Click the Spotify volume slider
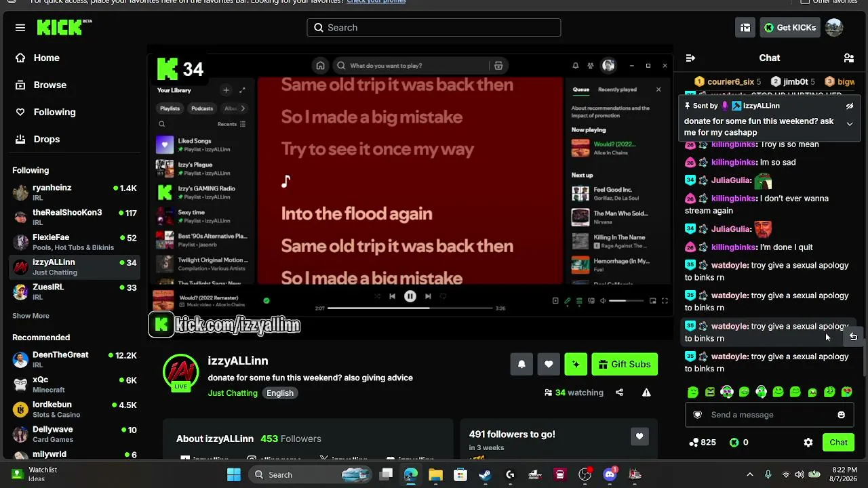This screenshot has width=868, height=488. click(x=625, y=301)
